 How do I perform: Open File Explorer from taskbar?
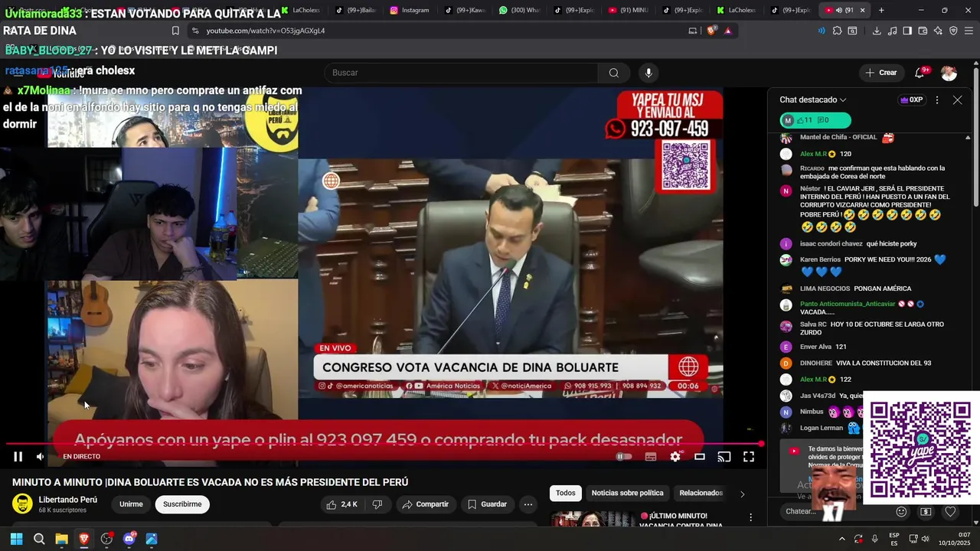[61, 539]
